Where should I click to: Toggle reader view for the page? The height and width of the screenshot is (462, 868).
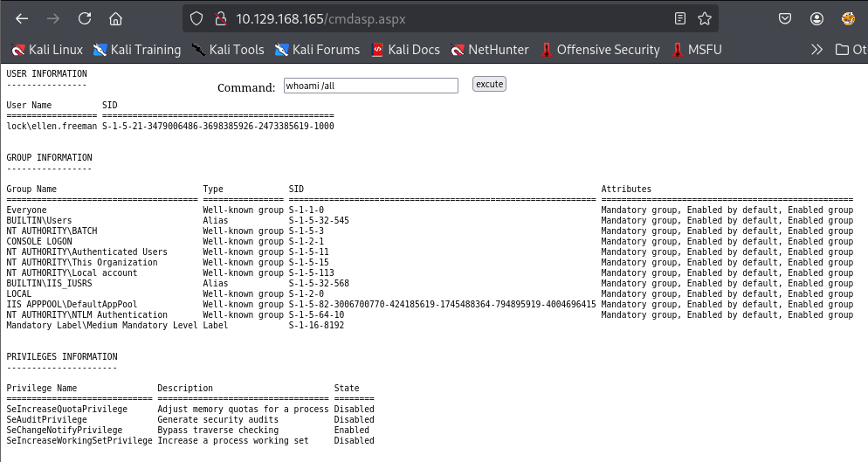680,18
